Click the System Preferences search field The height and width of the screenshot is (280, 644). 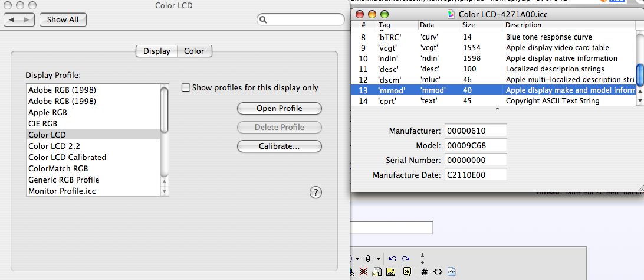click(301, 19)
